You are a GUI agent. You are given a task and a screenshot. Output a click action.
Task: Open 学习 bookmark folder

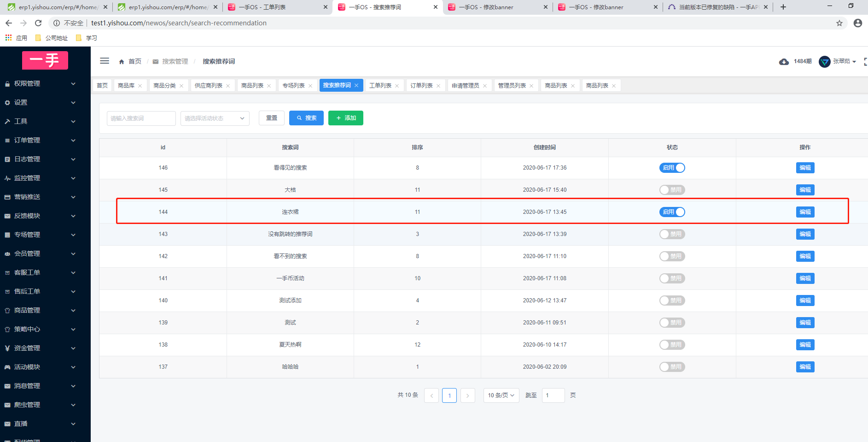pos(87,38)
